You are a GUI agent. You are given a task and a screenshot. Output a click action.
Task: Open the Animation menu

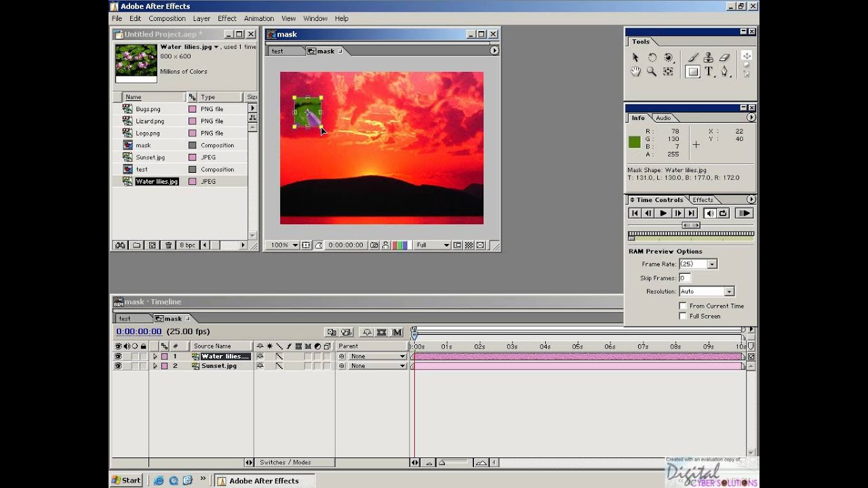tap(259, 18)
